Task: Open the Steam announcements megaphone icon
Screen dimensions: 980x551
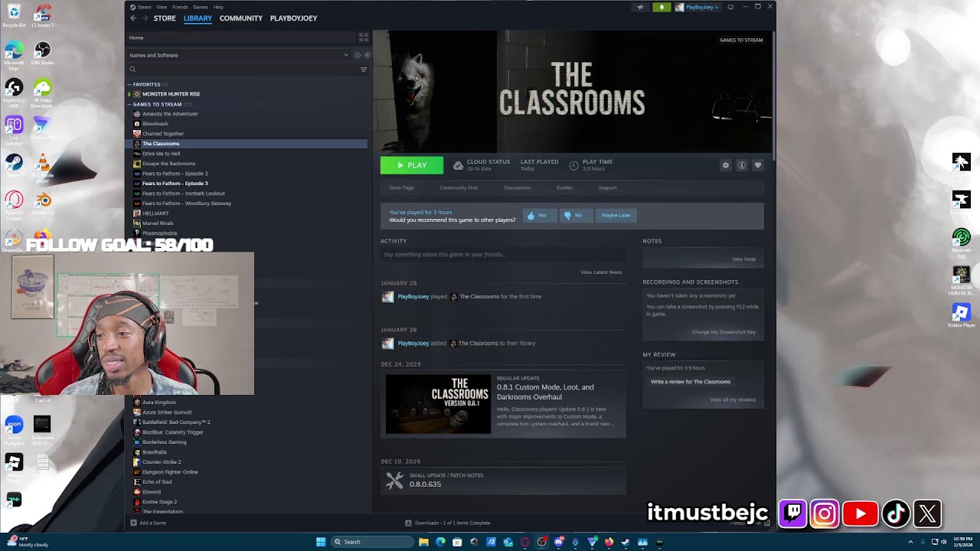Action: click(x=640, y=7)
